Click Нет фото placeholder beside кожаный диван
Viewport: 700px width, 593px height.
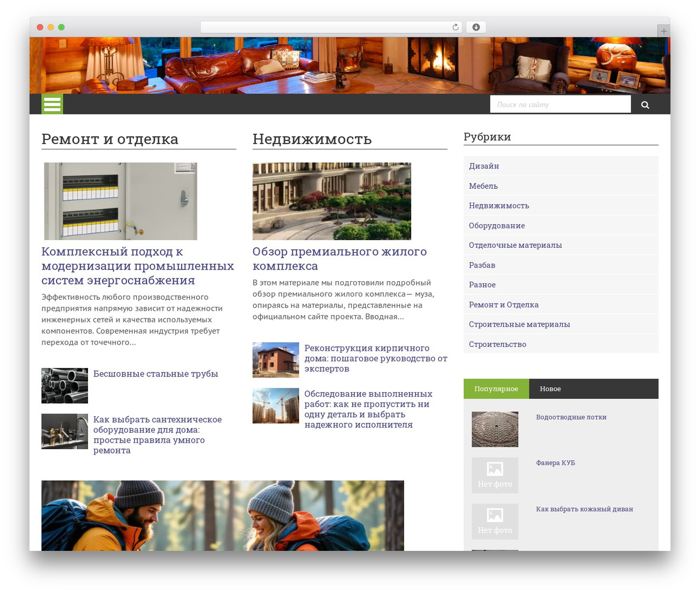(x=495, y=522)
